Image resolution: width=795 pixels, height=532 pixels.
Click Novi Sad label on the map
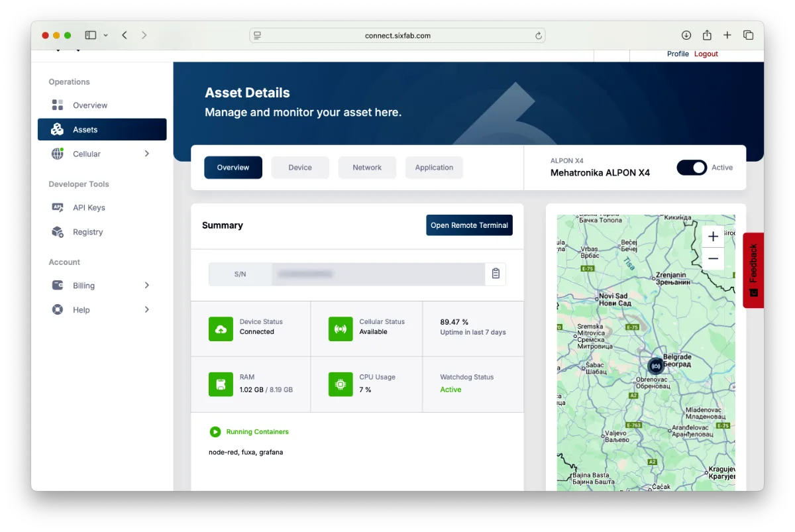click(x=615, y=299)
